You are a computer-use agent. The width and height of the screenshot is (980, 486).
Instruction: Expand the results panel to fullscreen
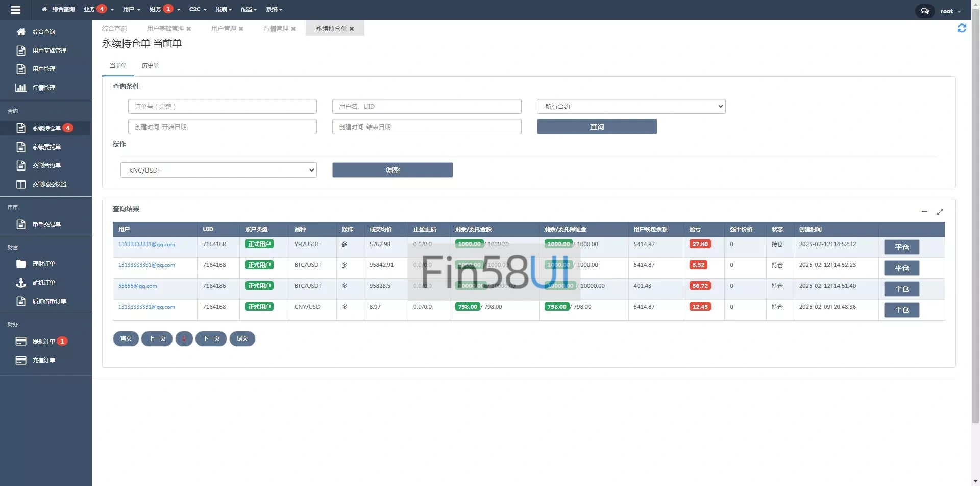940,211
